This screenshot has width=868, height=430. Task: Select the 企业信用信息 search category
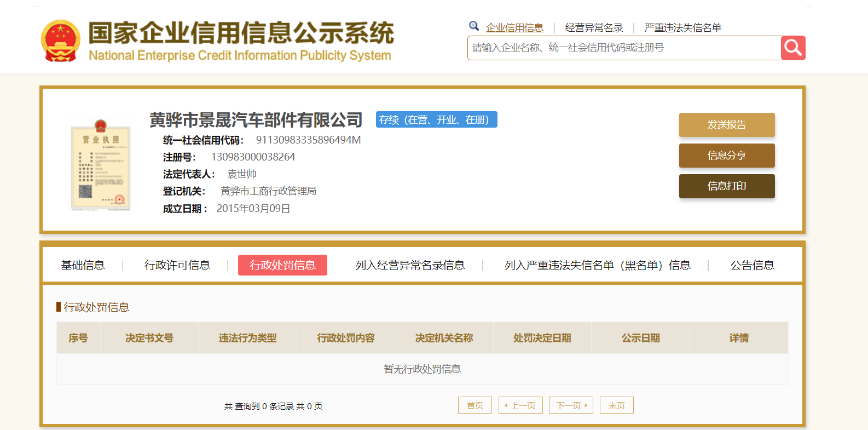[x=514, y=28]
